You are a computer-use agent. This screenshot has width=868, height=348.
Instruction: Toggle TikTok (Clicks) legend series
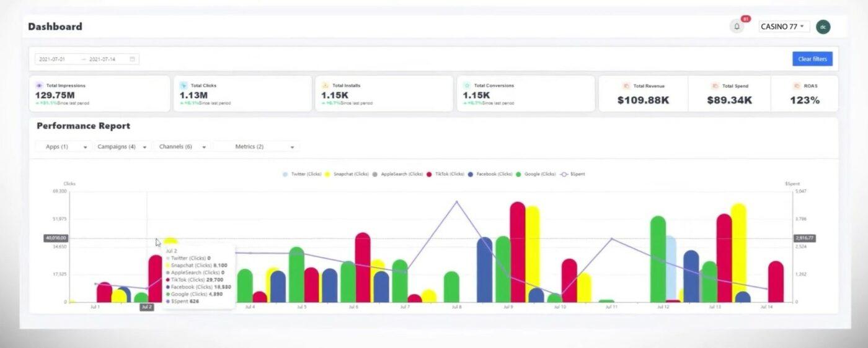pyautogui.click(x=445, y=174)
